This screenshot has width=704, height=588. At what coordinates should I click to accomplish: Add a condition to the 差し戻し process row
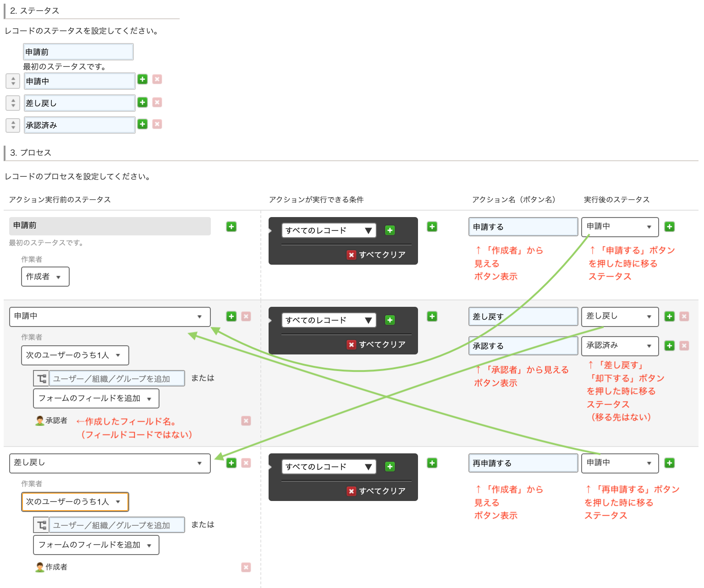click(x=390, y=466)
